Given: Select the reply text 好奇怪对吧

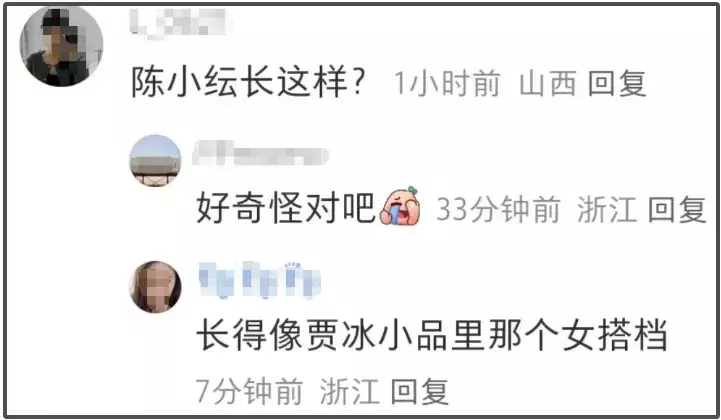Looking at the screenshot, I should [x=286, y=207].
